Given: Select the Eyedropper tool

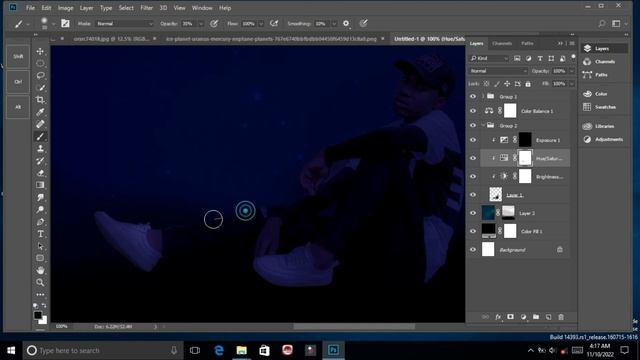Looking at the screenshot, I should 40,112.
